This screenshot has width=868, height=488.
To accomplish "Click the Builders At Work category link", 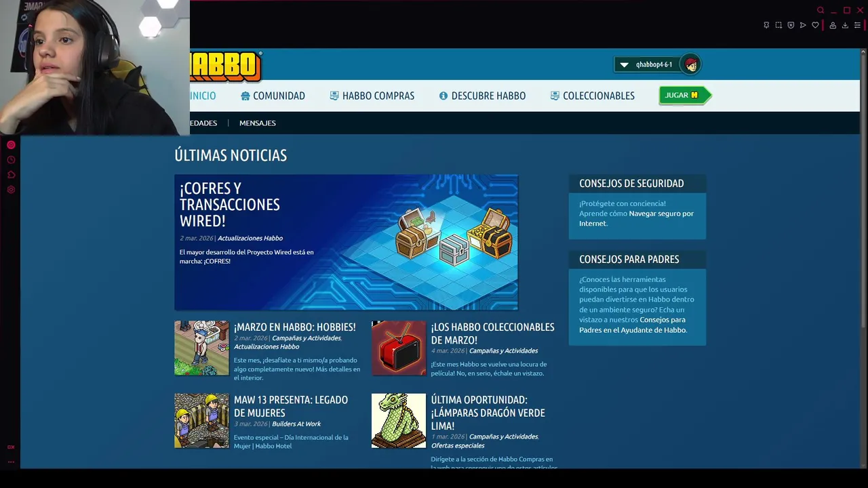I will [296, 424].
